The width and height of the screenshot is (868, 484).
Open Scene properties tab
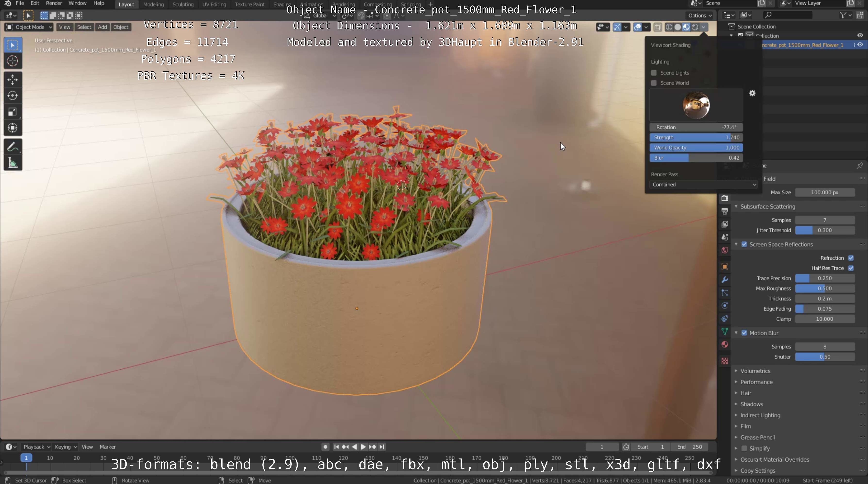pos(725,237)
